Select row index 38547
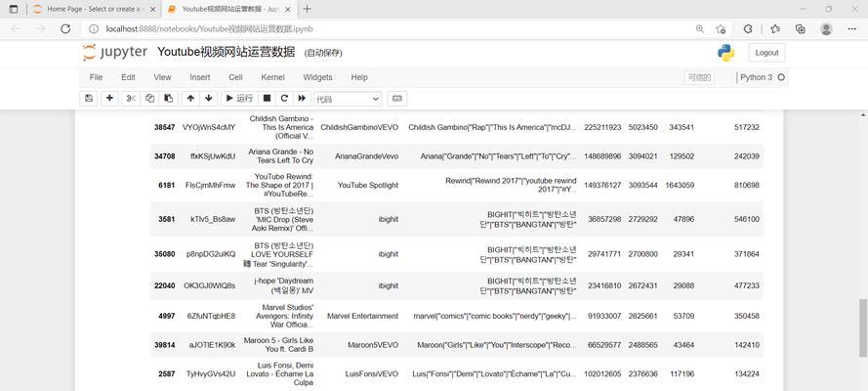This screenshot has width=868, height=391. click(x=164, y=127)
